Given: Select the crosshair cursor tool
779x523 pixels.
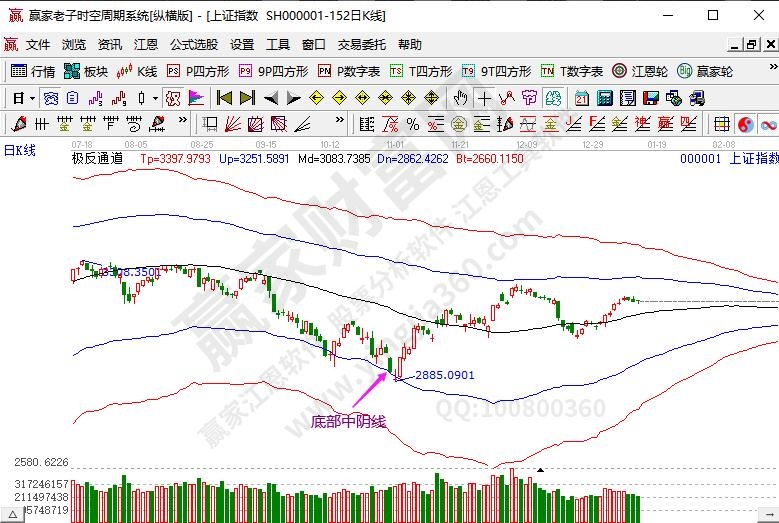Looking at the screenshot, I should (x=484, y=98).
